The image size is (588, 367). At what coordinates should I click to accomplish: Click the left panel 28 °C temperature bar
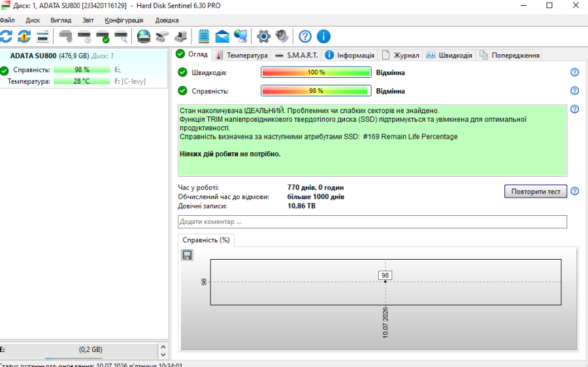tap(82, 81)
